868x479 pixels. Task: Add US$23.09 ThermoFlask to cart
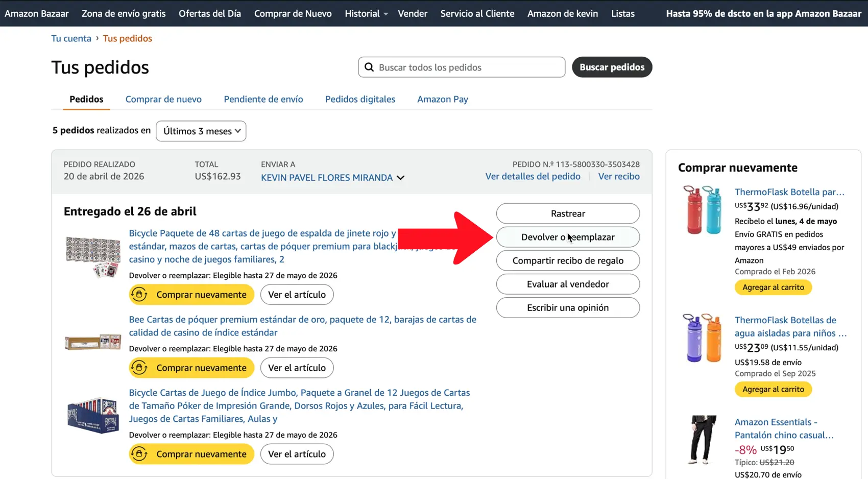(773, 390)
